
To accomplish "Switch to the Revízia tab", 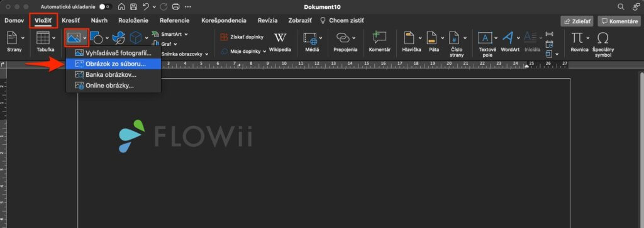I will pyautogui.click(x=267, y=20).
